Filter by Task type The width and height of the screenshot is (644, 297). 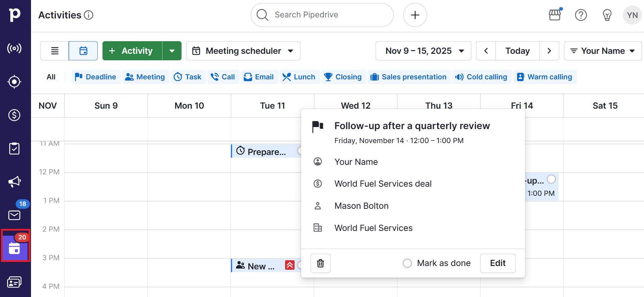click(x=188, y=77)
